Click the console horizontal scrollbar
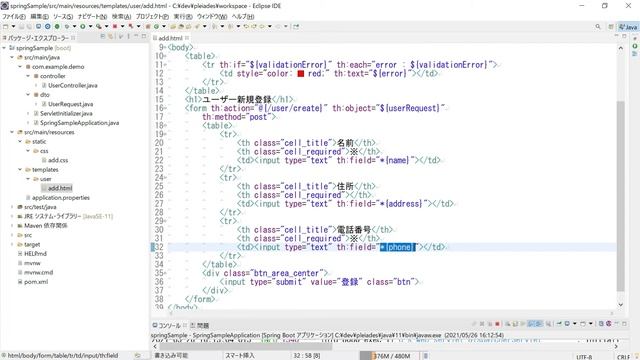The height and width of the screenshot is (360, 640). (245, 347)
